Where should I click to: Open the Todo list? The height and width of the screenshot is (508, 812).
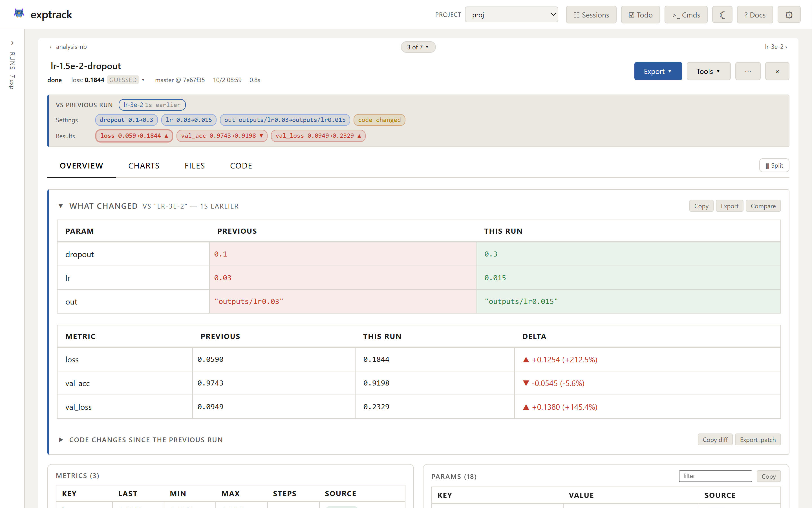tap(640, 15)
